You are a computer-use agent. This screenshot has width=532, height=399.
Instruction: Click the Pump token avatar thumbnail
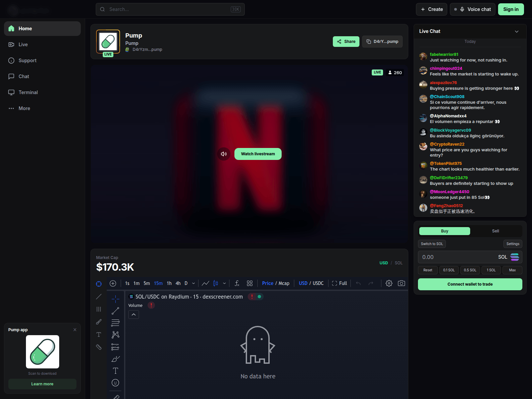[x=108, y=42]
